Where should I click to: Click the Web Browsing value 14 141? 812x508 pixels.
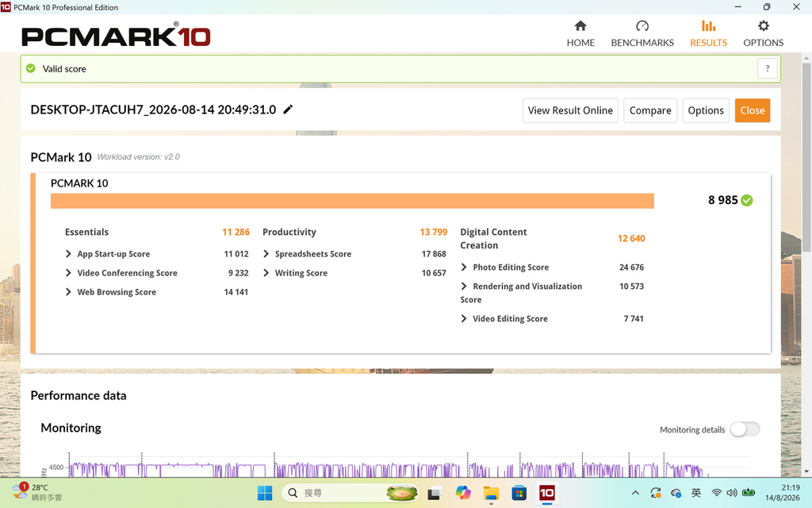236,292
